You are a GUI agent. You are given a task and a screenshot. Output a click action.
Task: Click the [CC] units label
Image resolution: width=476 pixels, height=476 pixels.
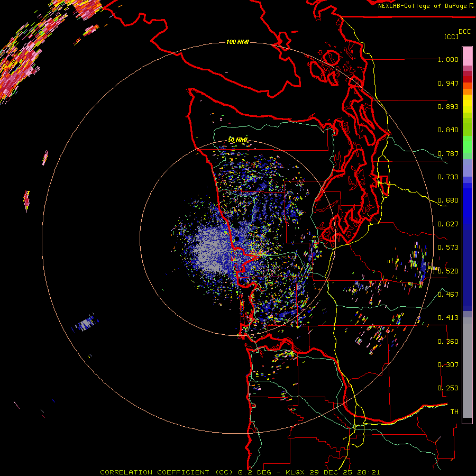[451, 36]
